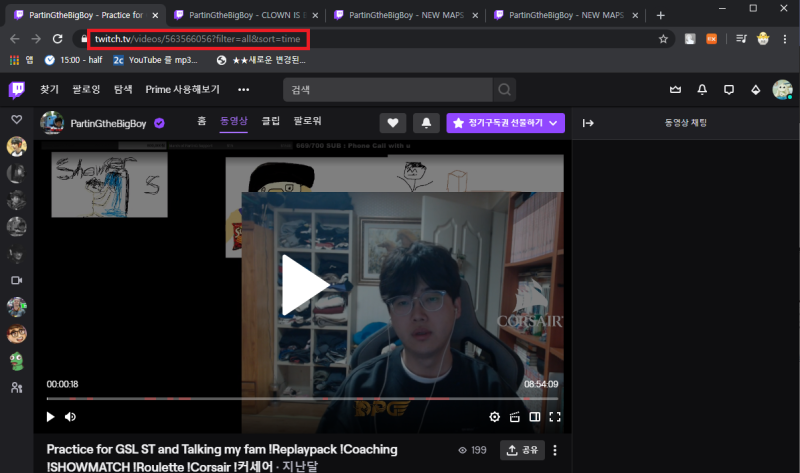800x473 pixels.
Task: Click Prime 사용해보기 link
Action: (183, 90)
